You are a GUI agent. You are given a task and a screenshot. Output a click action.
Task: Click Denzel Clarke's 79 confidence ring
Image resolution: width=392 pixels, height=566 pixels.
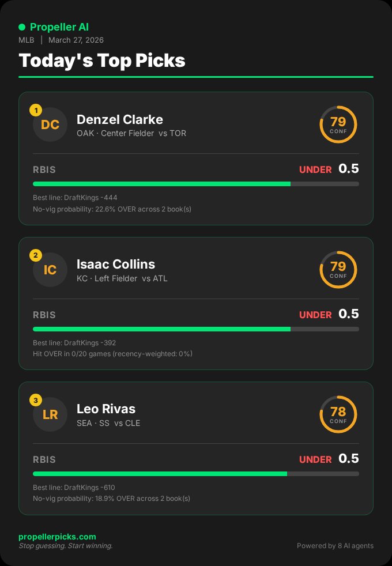tap(338, 124)
